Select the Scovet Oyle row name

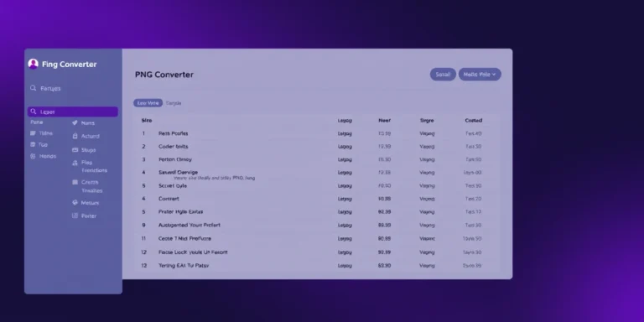click(x=173, y=185)
